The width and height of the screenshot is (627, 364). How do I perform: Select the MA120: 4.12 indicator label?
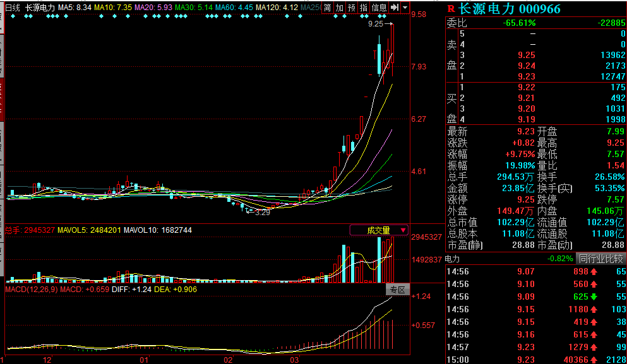point(277,8)
